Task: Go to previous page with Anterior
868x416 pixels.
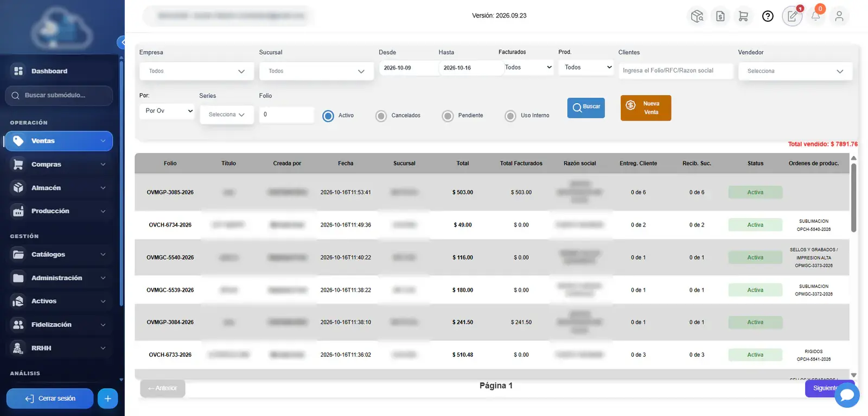Action: click(x=163, y=388)
